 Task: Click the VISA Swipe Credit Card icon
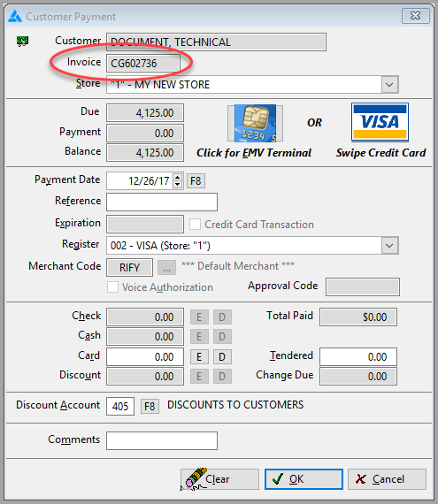(x=380, y=122)
